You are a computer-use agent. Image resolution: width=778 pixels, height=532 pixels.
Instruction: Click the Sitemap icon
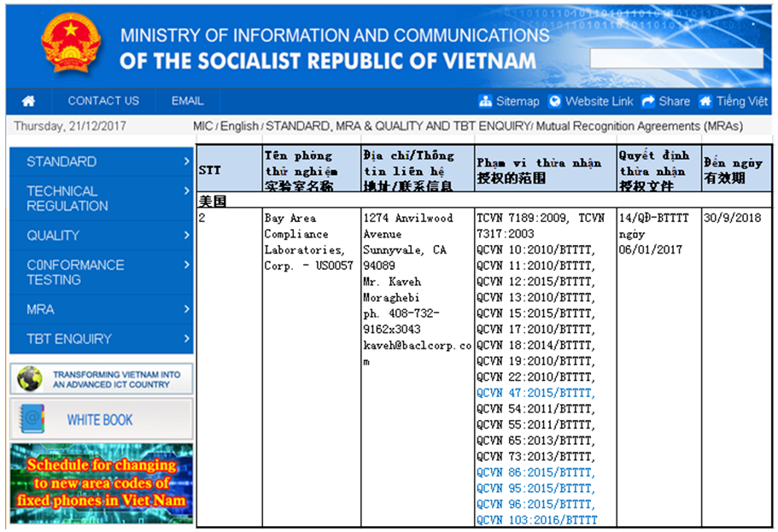[485, 102]
